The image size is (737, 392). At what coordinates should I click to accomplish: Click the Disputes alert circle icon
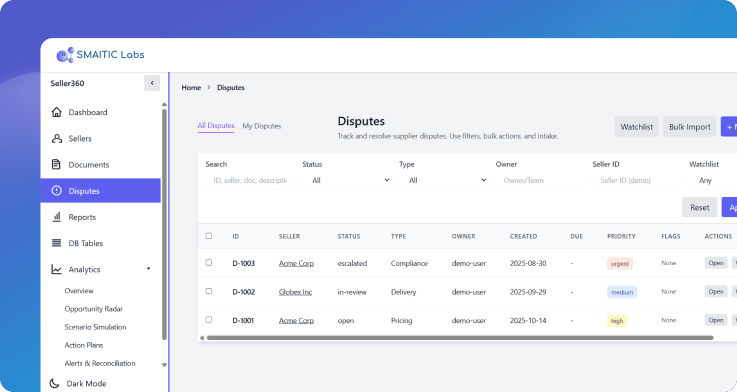[56, 191]
